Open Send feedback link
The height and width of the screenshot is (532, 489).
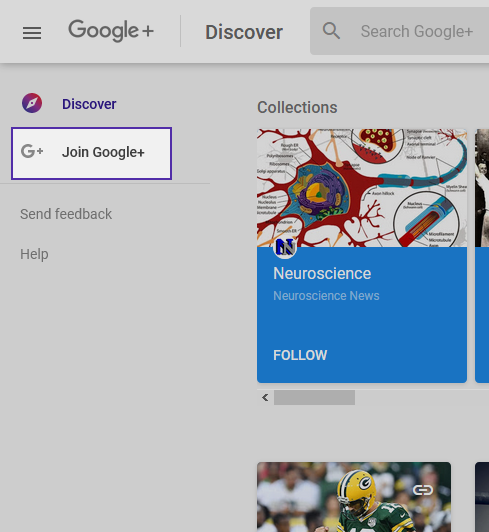[x=66, y=214]
